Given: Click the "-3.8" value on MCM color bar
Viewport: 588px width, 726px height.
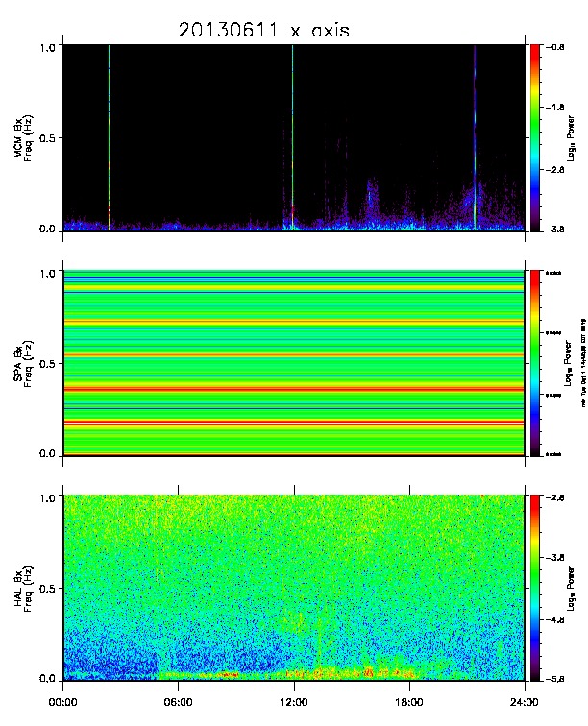Looking at the screenshot, I should tap(554, 229).
